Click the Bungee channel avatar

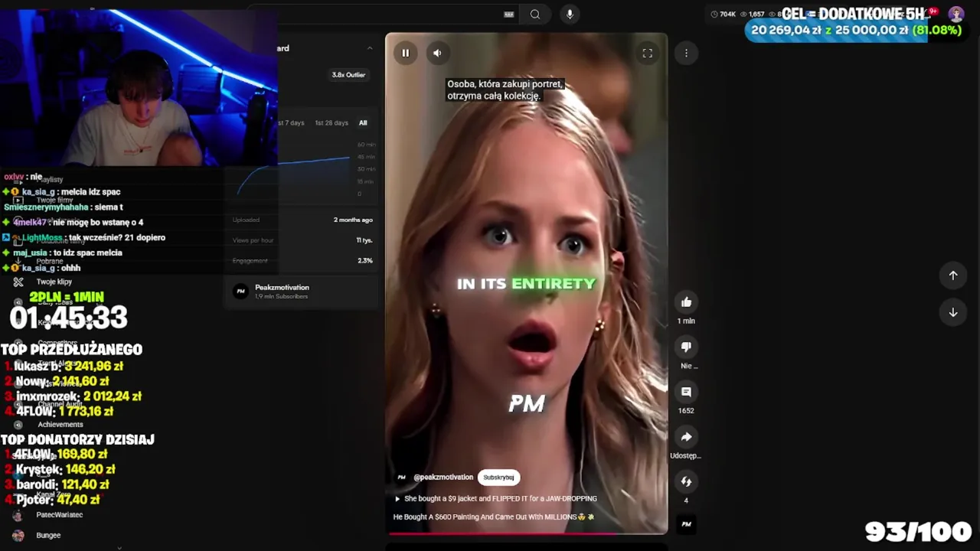click(18, 536)
